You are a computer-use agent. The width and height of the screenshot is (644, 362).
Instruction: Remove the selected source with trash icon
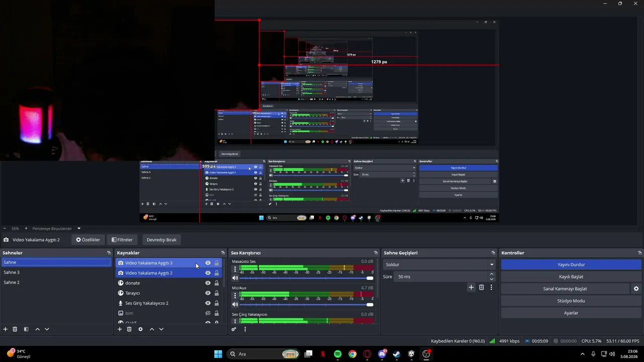pos(129,329)
